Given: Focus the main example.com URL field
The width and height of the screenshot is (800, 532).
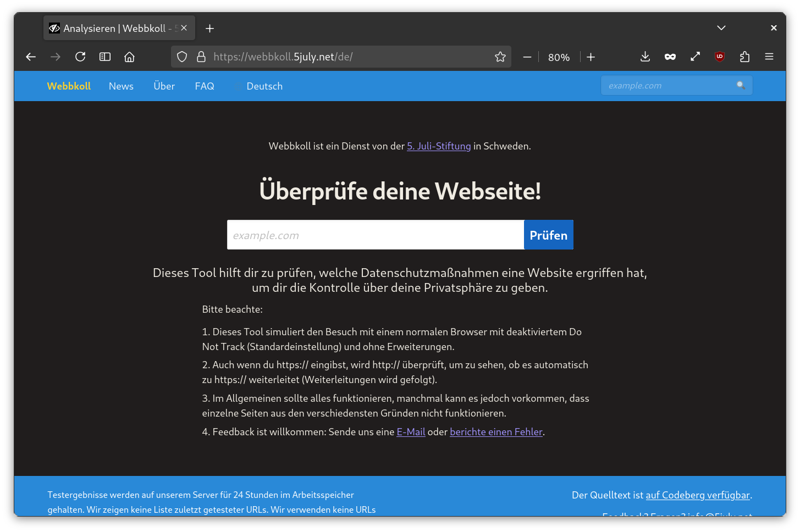Looking at the screenshot, I should point(376,235).
